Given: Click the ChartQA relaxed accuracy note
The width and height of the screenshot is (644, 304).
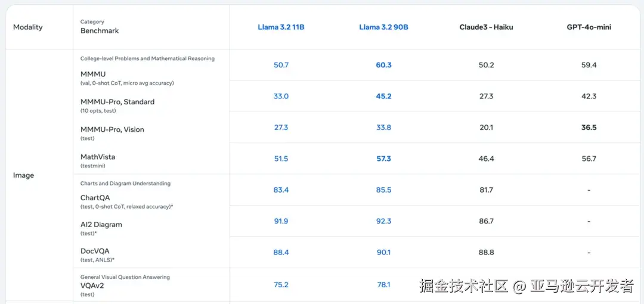Looking at the screenshot, I should (126, 207).
